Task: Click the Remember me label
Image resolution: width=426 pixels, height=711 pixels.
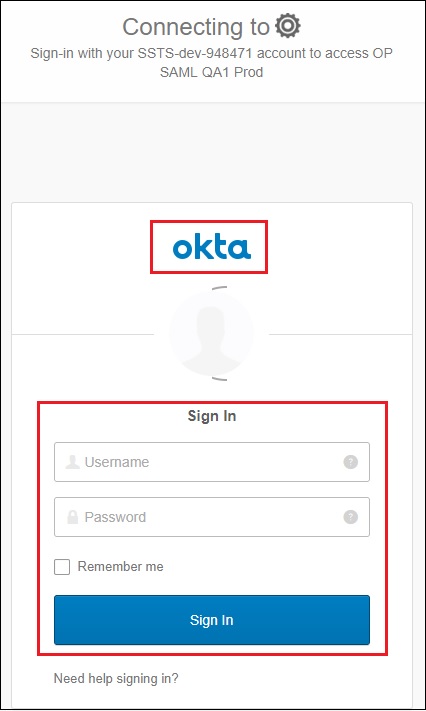Action: (120, 566)
